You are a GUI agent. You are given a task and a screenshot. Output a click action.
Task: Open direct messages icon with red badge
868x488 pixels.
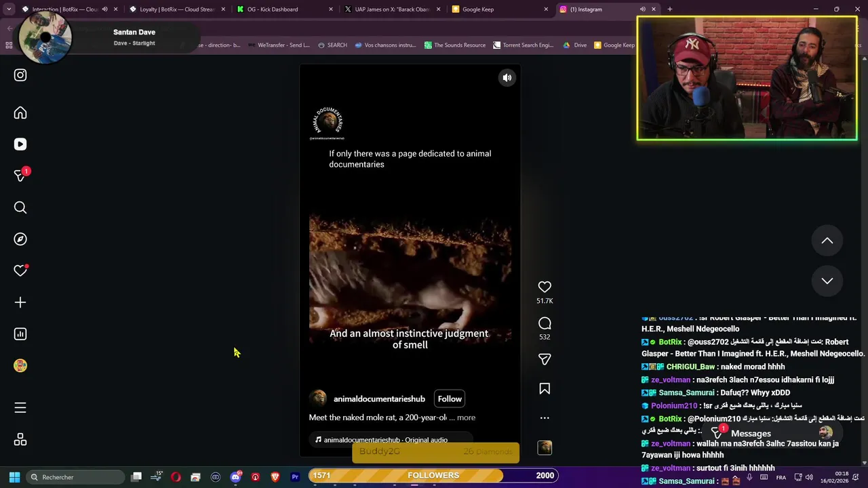20,176
